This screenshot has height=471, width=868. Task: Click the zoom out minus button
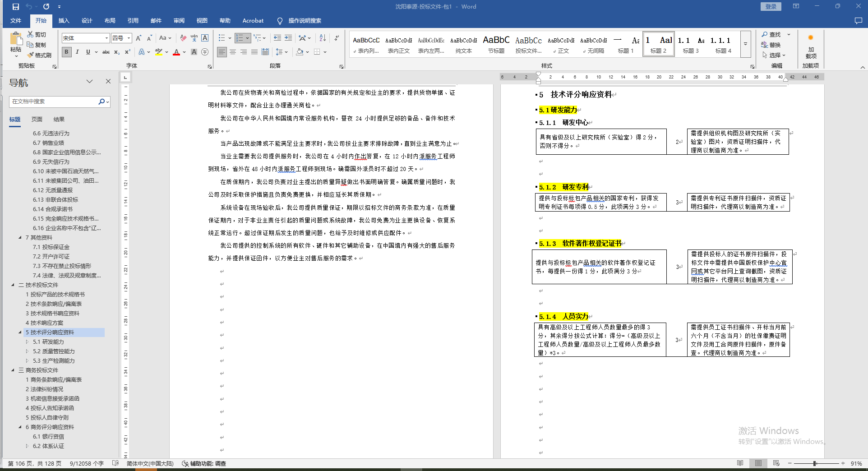tap(790, 463)
